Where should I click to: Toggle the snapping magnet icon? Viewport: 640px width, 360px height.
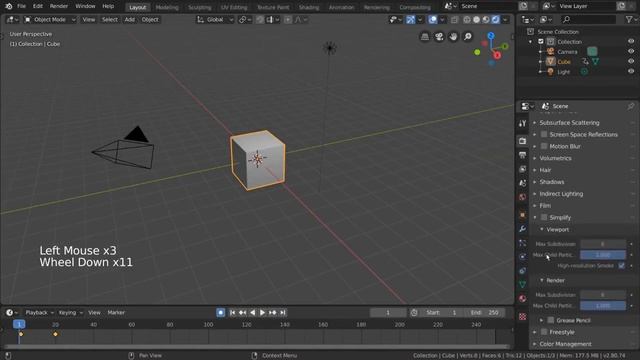pos(260,20)
